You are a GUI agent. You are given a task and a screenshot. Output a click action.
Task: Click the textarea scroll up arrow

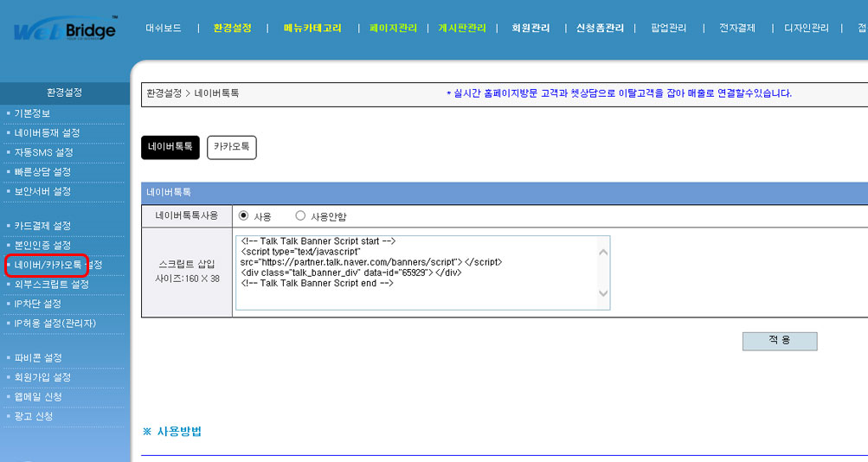pyautogui.click(x=603, y=253)
